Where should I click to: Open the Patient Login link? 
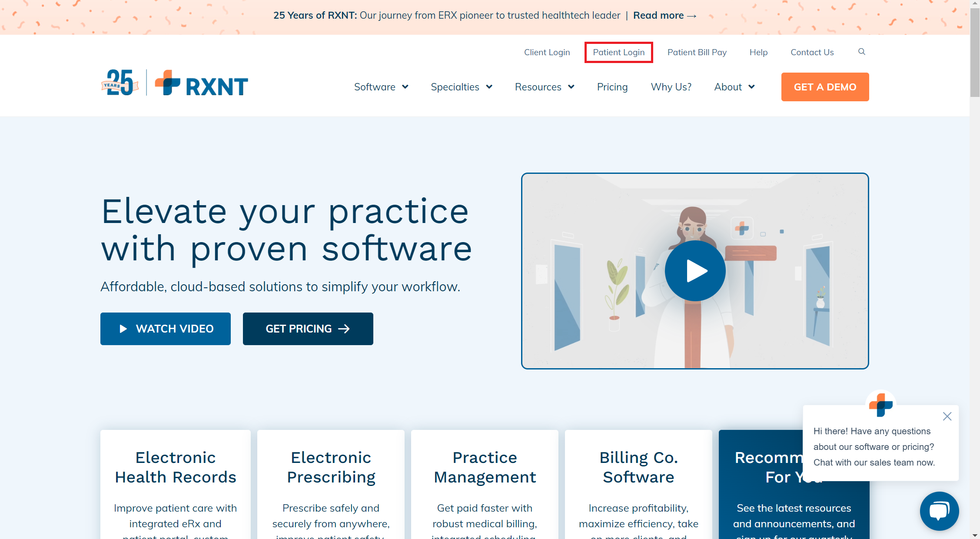tap(618, 52)
